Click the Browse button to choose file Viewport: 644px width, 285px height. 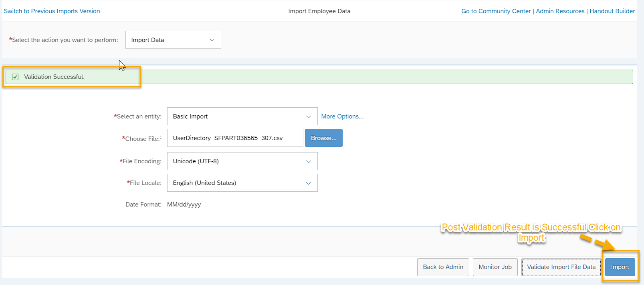[x=323, y=138]
